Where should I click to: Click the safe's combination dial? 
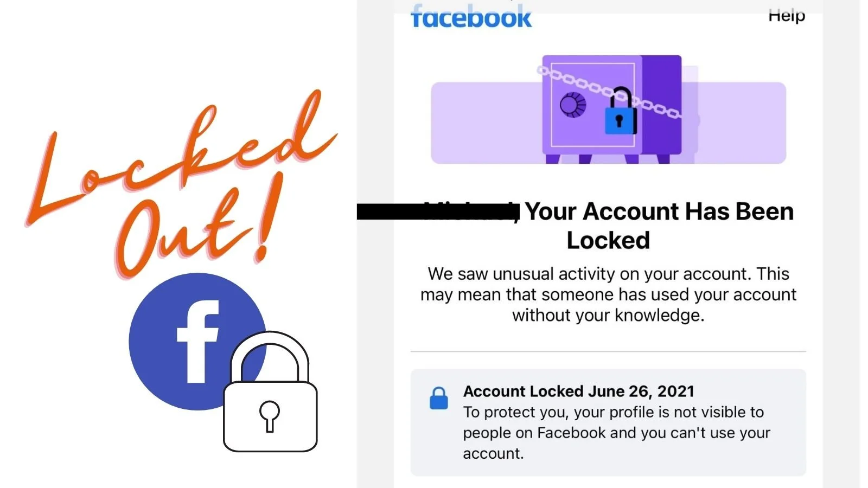tap(573, 105)
